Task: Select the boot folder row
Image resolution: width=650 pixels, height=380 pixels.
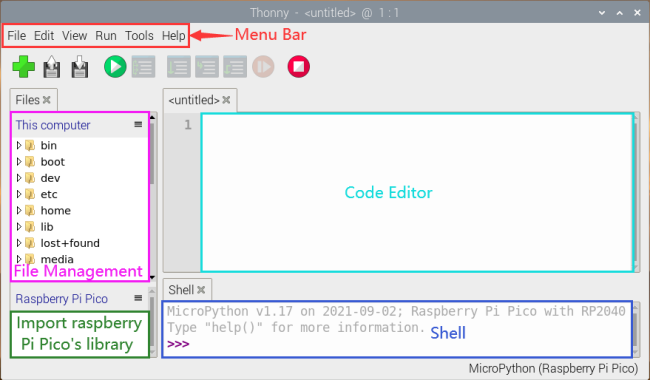Action: tap(80, 162)
